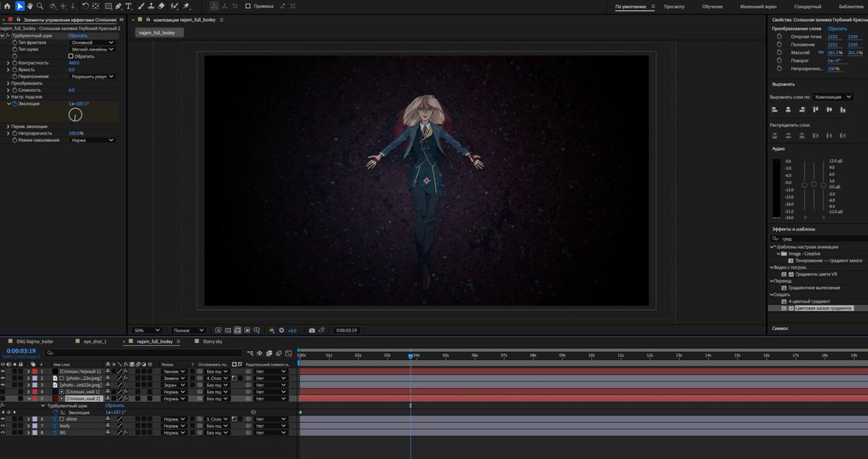
Task: Select 4-цветный градиент effect
Action: point(809,300)
